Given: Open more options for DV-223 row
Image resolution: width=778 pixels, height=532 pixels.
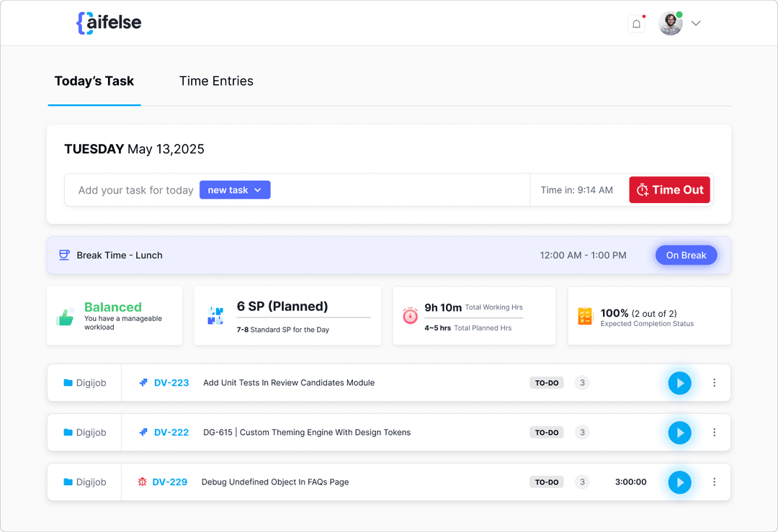Looking at the screenshot, I should click(714, 383).
